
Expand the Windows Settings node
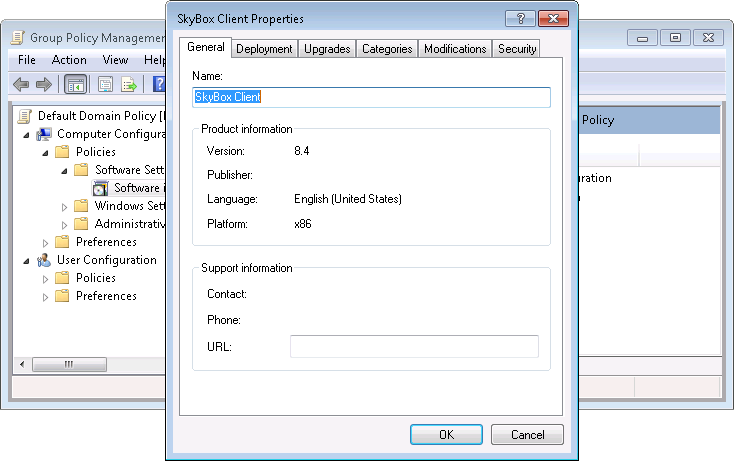pos(65,207)
